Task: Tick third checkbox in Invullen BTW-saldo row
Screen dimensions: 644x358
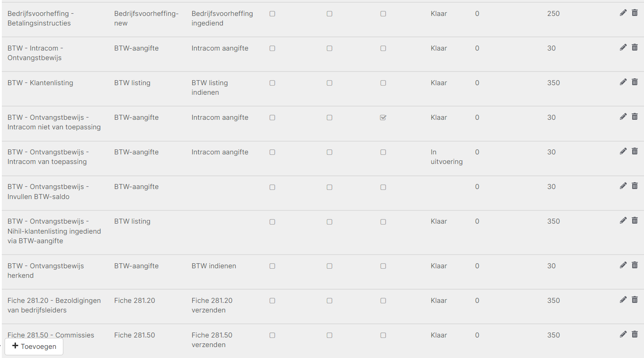Action: click(x=383, y=187)
